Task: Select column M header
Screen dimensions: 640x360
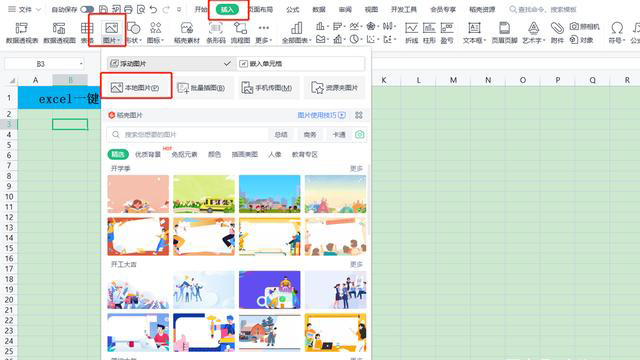Action: (453, 80)
